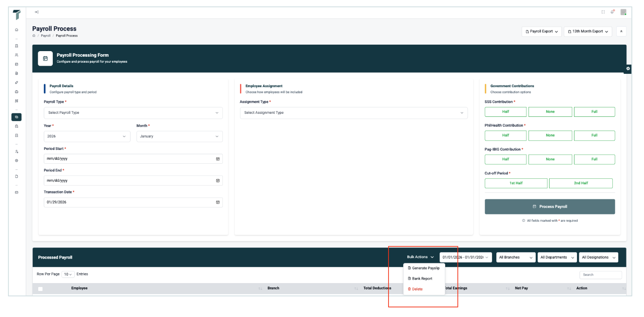
Task: Choose Full for PhilHealth Contribution
Action: click(594, 135)
